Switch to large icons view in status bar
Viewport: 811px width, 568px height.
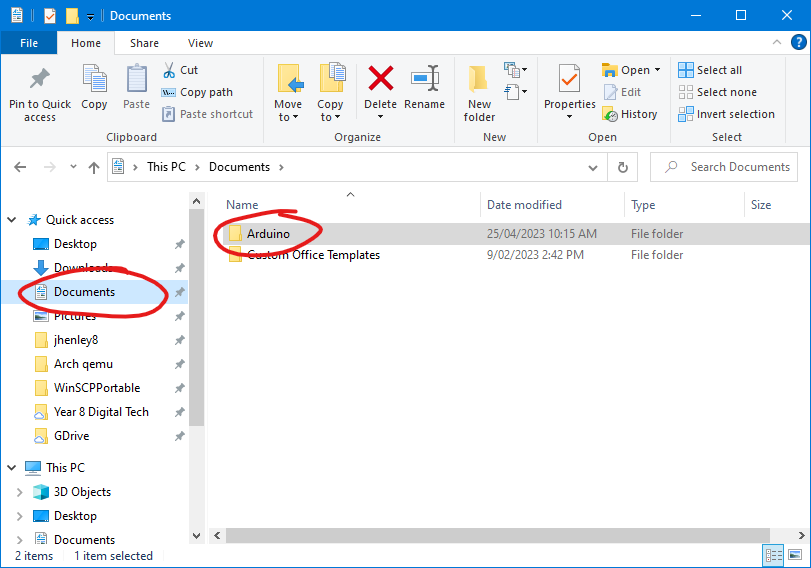tap(797, 555)
